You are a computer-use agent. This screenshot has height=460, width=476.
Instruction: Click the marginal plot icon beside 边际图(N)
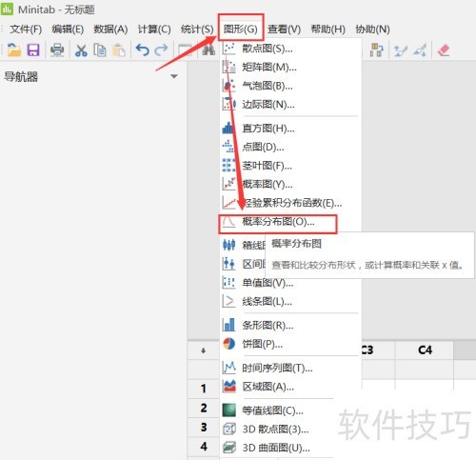click(228, 104)
